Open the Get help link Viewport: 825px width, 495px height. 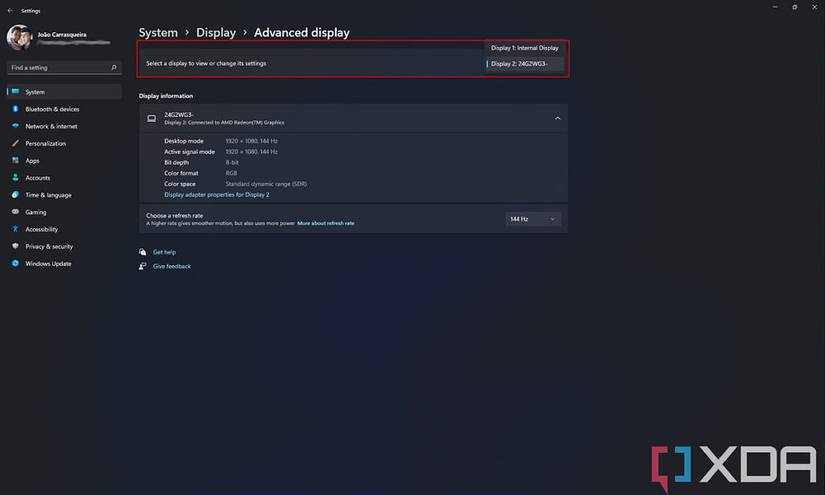pos(164,252)
